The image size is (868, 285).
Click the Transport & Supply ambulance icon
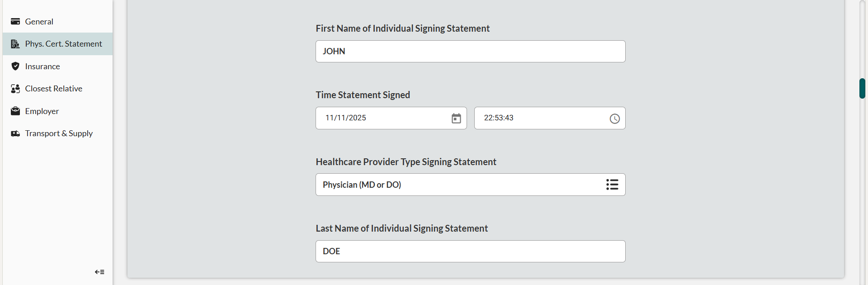(15, 133)
